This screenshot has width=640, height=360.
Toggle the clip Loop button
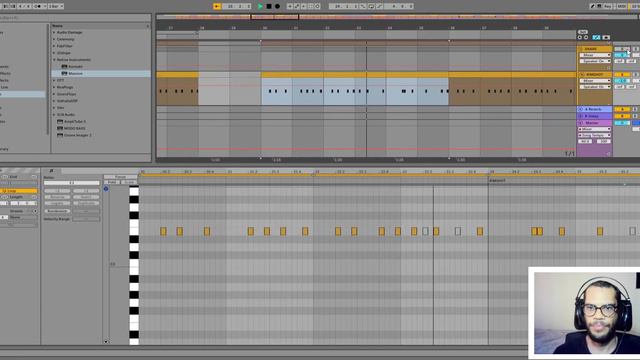point(19,191)
